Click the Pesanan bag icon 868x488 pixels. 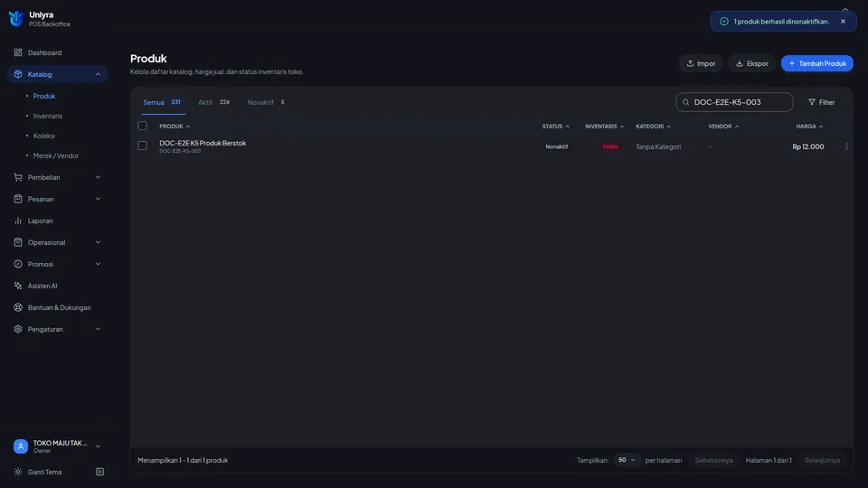[x=18, y=199]
